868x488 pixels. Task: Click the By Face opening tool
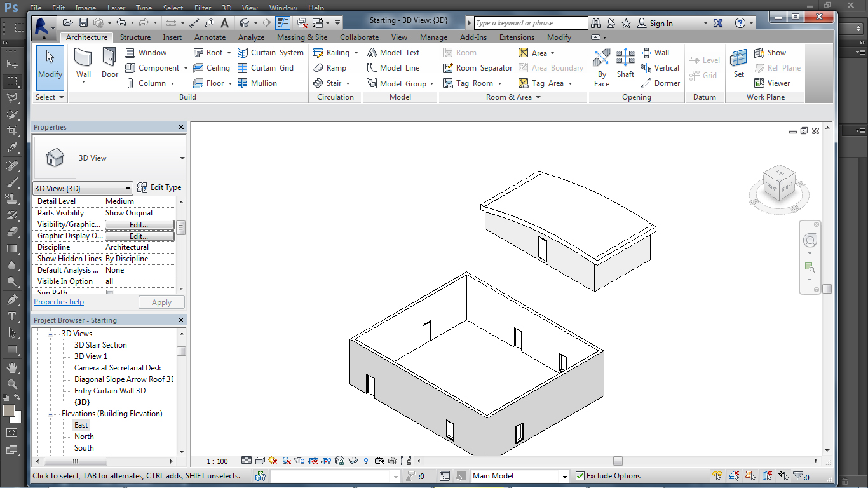(x=601, y=67)
